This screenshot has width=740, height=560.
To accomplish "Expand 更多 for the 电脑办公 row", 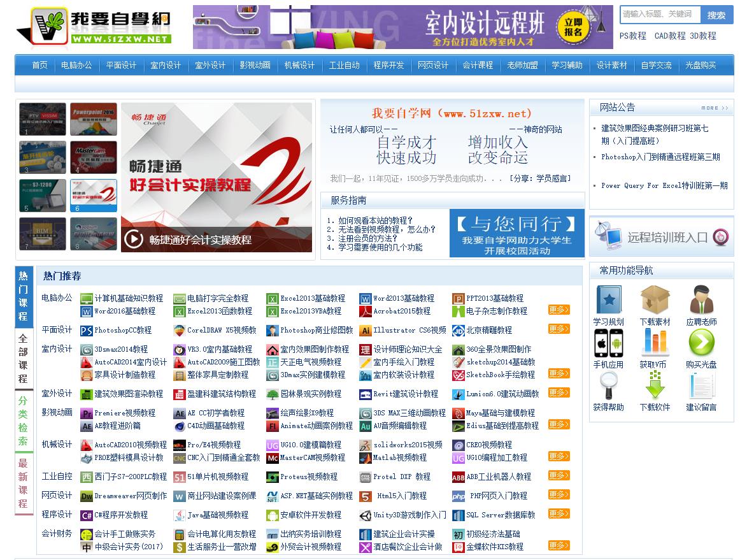I will pos(559,310).
